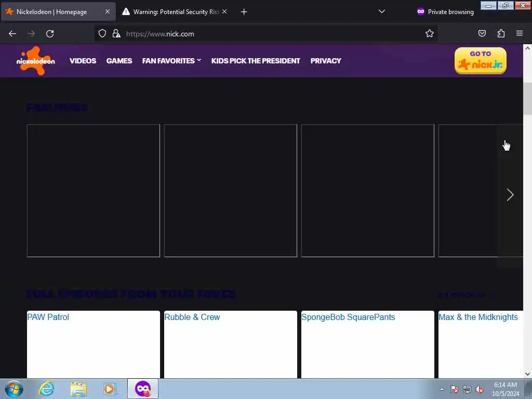This screenshot has height=399, width=532.
Task: Click the Firefox private window taskbar button
Action: [143, 389]
